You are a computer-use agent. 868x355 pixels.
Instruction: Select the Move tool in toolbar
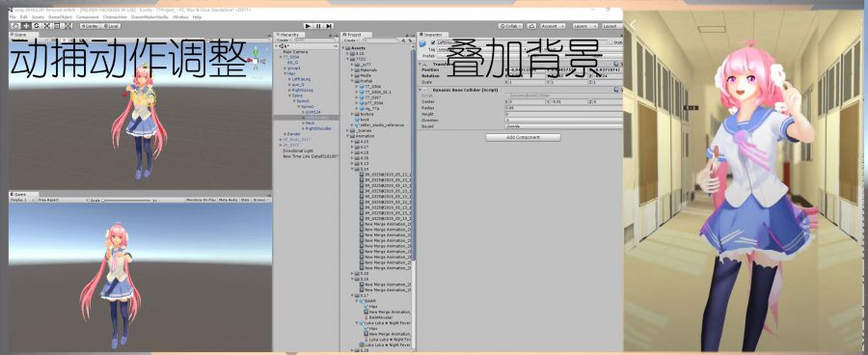(26, 26)
